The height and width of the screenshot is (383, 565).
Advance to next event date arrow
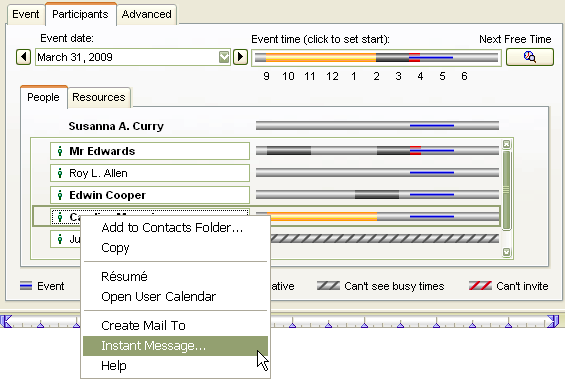pos(240,57)
